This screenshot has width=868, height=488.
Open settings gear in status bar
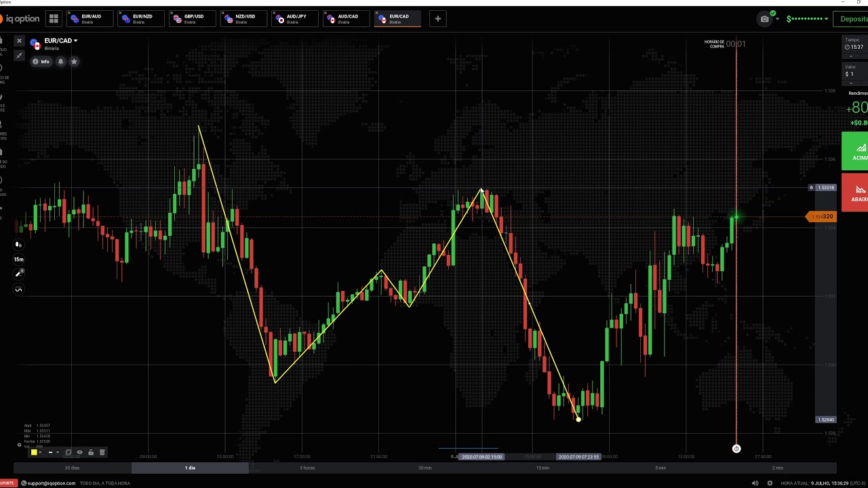coord(770,483)
